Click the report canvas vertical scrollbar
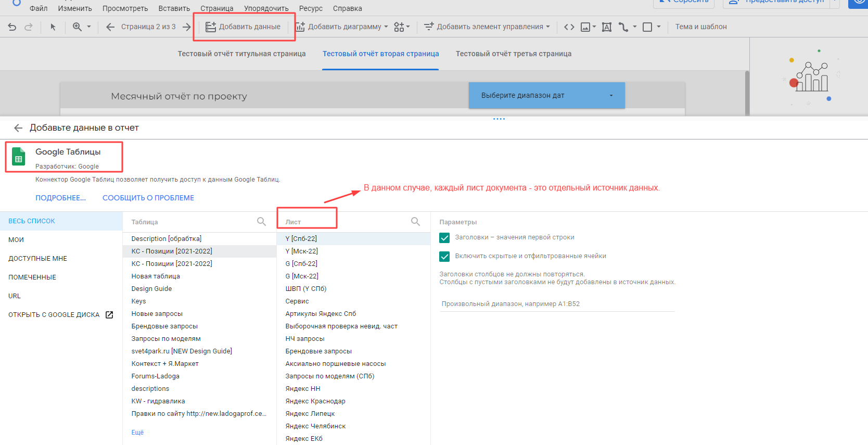Viewport: 868px width, 445px height. coord(747,93)
